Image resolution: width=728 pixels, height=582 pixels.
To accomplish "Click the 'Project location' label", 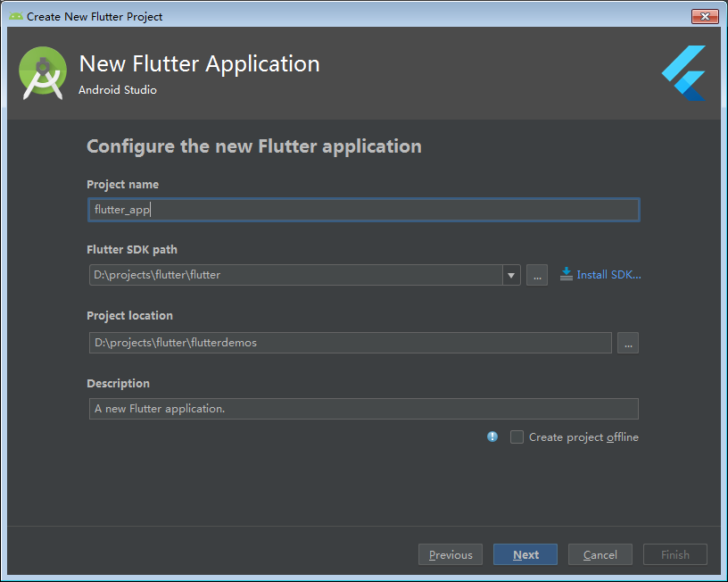I will tap(129, 315).
